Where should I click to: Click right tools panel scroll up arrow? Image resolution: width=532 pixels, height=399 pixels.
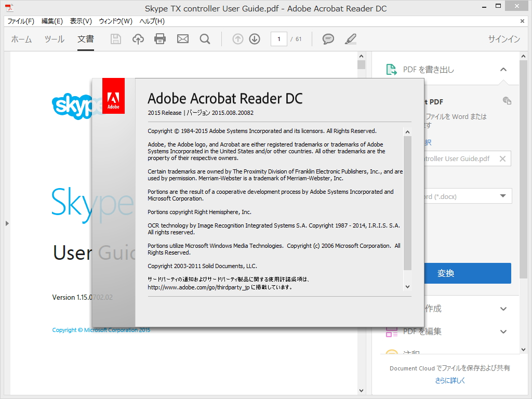click(523, 56)
